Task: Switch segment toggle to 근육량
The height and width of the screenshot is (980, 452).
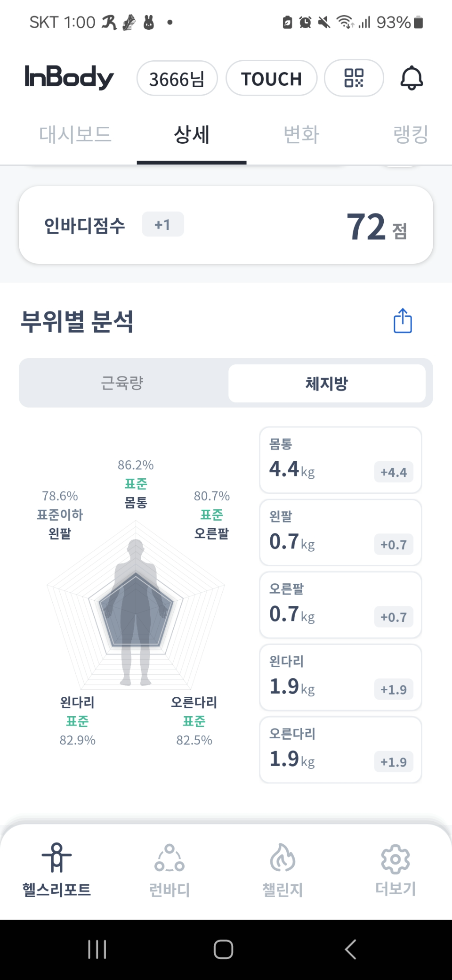Action: [x=122, y=383]
